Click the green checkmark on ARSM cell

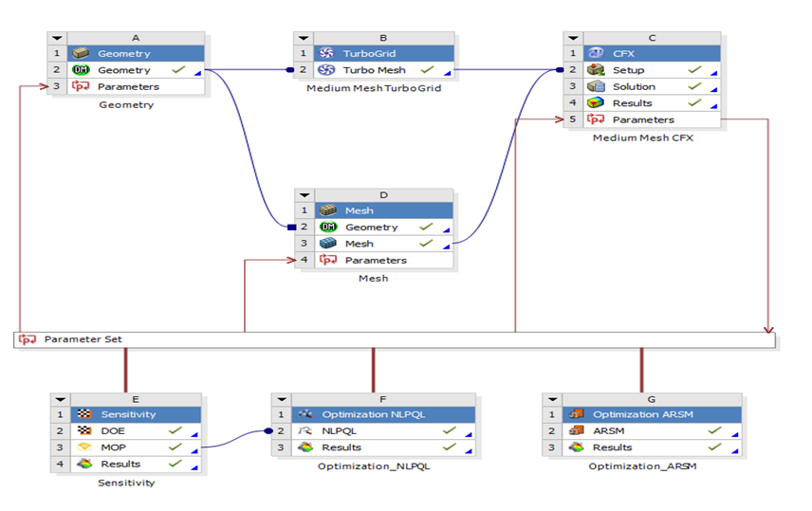pos(715,430)
